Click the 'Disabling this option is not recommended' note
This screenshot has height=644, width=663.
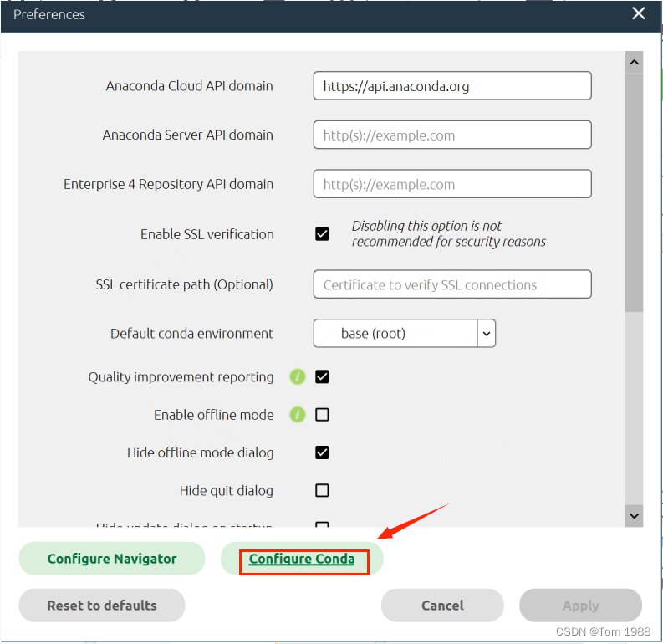click(449, 233)
